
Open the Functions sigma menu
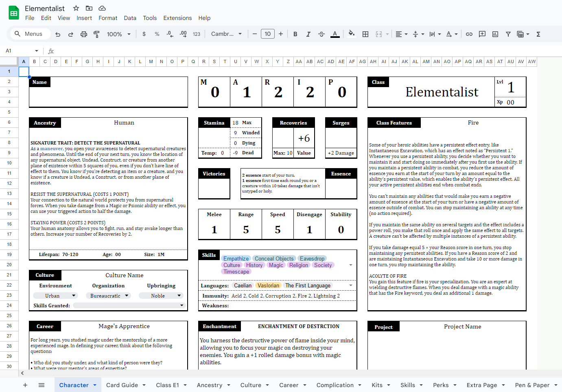[x=538, y=34]
